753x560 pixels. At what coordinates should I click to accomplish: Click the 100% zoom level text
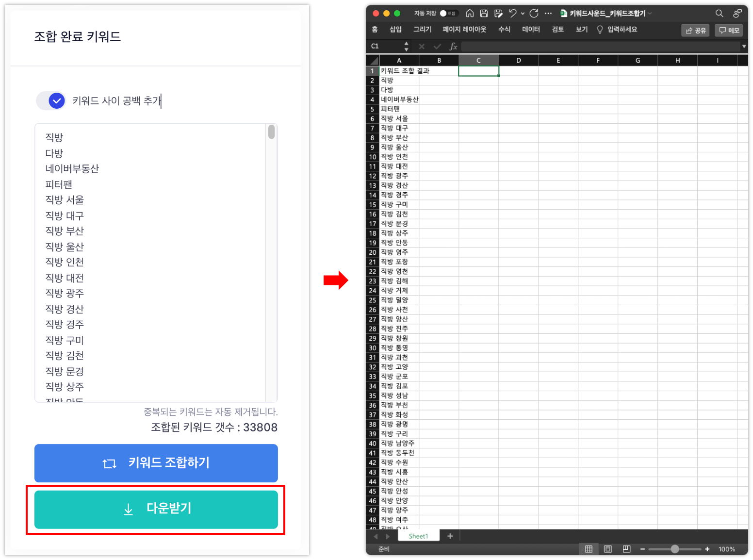pos(727,549)
